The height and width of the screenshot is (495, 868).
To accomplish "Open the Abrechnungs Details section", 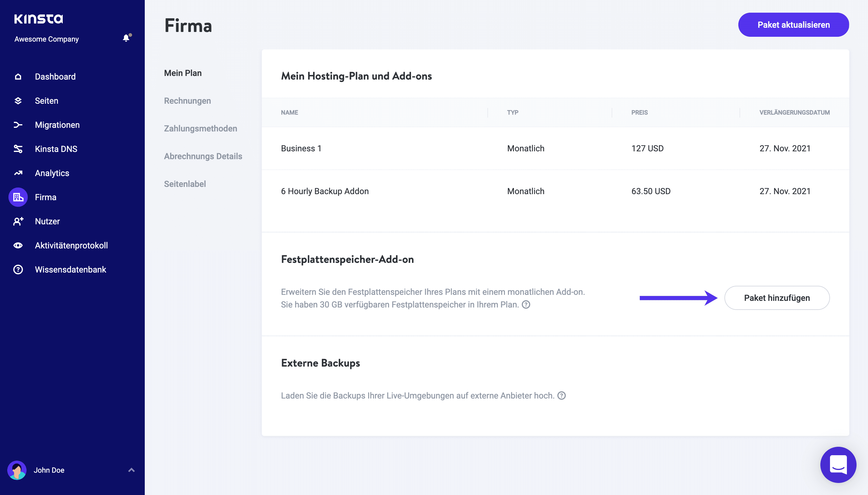I will click(x=203, y=156).
